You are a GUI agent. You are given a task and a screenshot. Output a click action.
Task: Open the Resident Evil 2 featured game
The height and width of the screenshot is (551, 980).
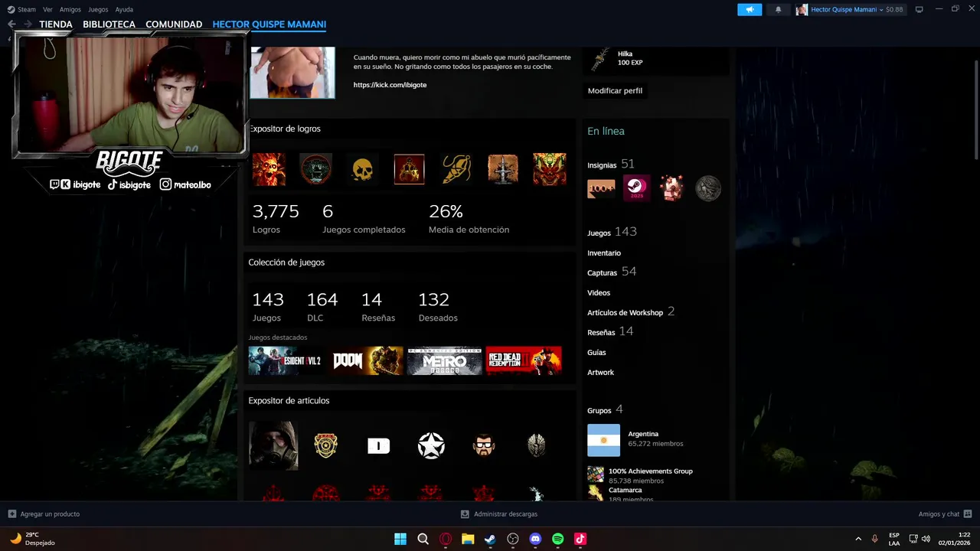coord(286,360)
